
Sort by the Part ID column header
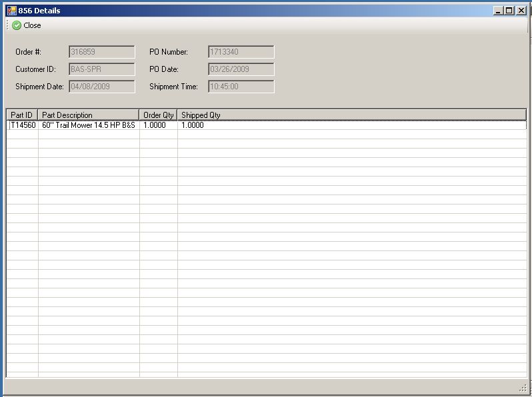22,115
